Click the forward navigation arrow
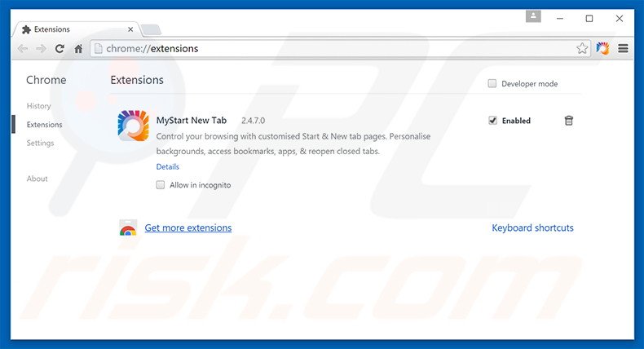This screenshot has height=349, width=644. click(41, 49)
